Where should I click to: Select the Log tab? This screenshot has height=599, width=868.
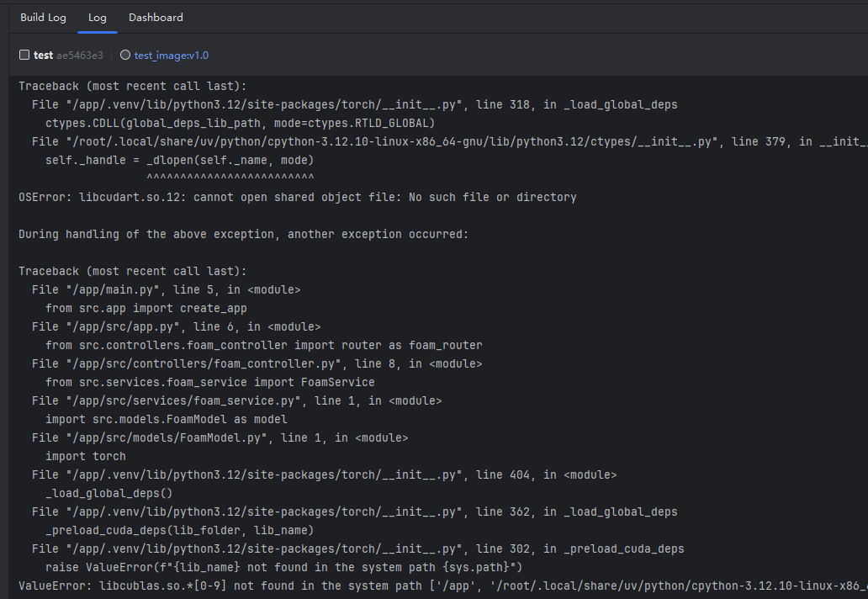click(x=98, y=18)
